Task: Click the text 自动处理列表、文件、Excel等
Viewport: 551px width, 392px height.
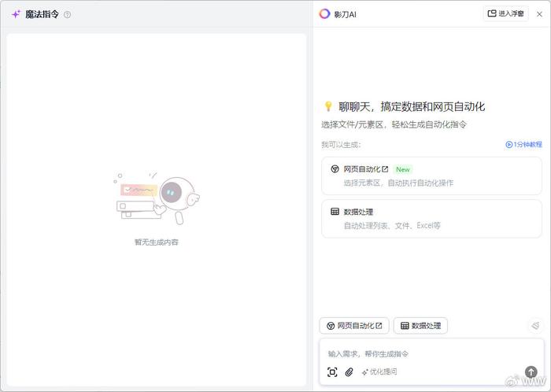Action: [x=392, y=225]
